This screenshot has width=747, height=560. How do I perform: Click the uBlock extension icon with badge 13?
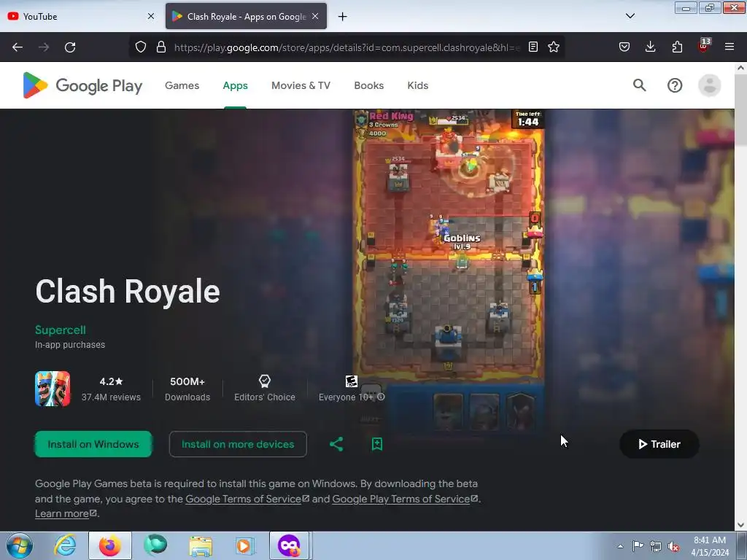tap(704, 46)
